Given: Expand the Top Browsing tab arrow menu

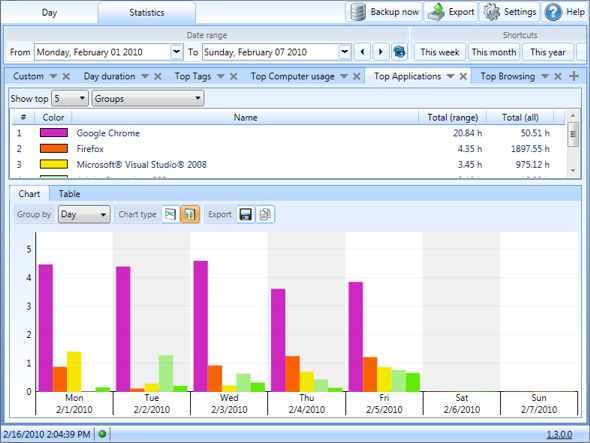Looking at the screenshot, I should (545, 76).
